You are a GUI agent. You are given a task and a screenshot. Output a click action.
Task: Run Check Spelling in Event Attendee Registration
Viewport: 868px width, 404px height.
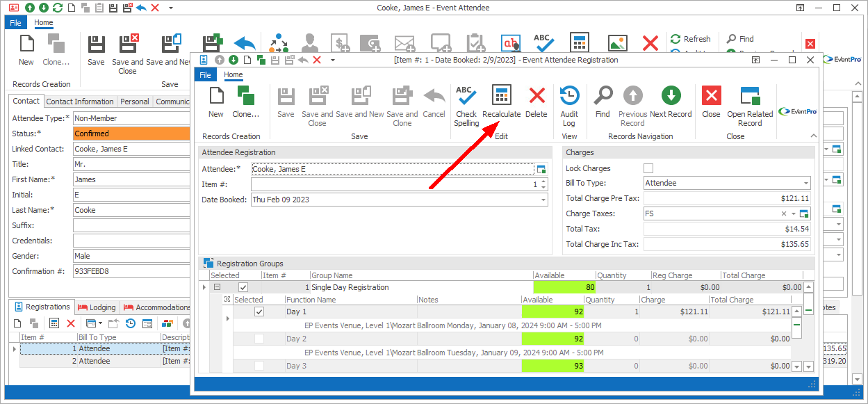pyautogui.click(x=466, y=106)
